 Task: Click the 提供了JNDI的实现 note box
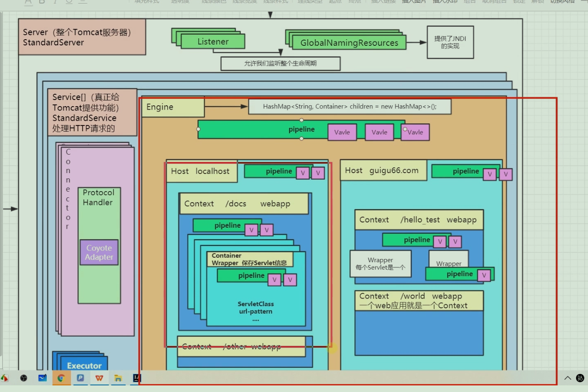[x=450, y=42]
